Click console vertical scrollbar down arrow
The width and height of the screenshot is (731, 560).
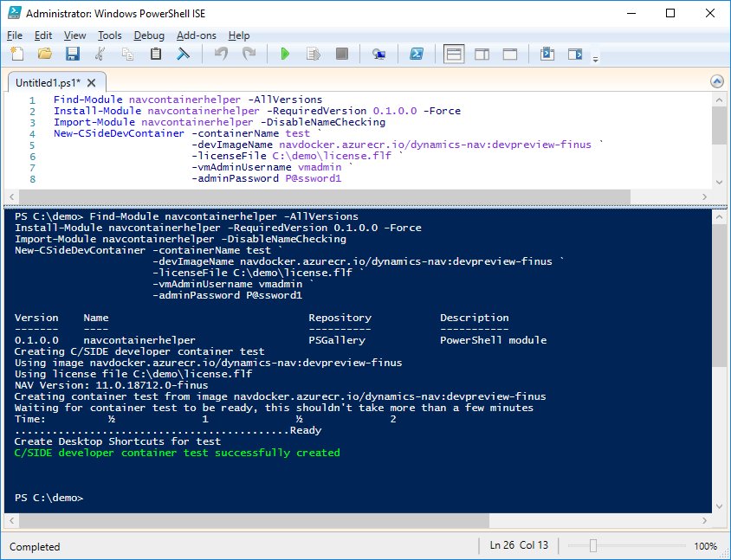718,506
